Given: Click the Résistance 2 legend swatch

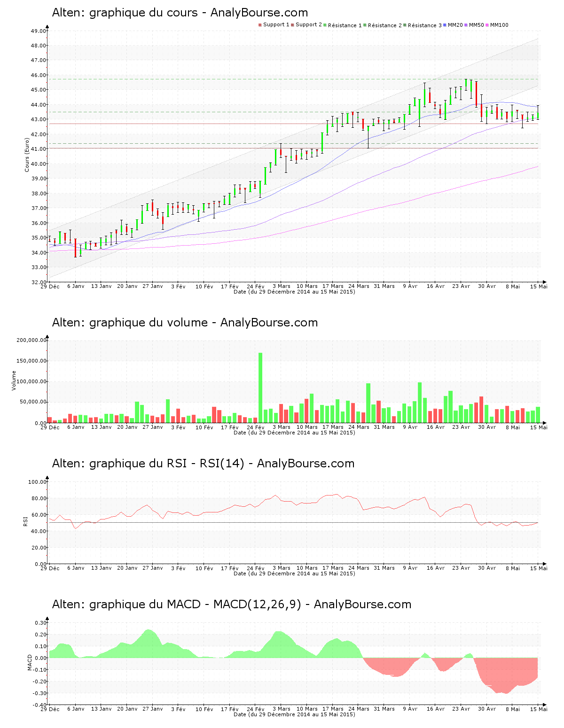Looking at the screenshot, I should pos(365,25).
